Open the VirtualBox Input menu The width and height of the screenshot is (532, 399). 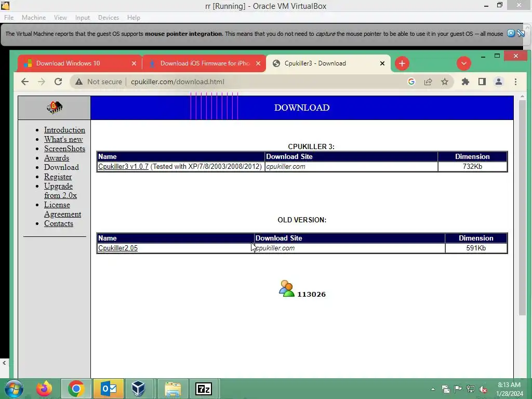83,18
